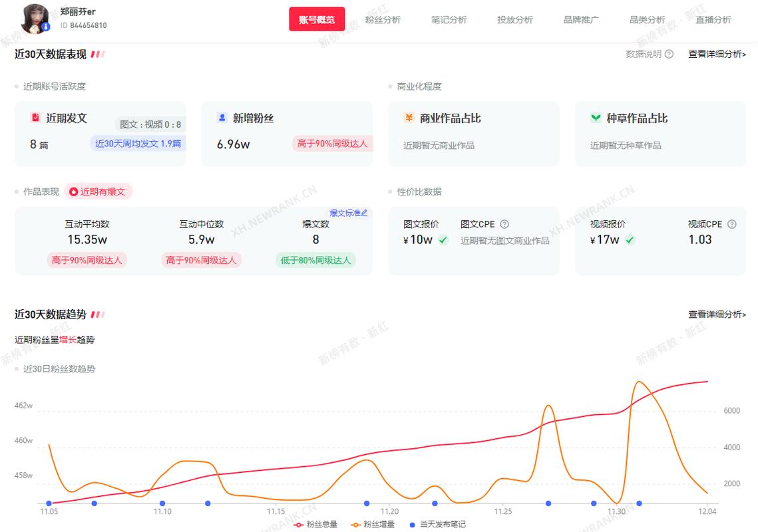This screenshot has width=758, height=532.
Task: Click the help icon next to 视频CPE
Action: [731, 223]
